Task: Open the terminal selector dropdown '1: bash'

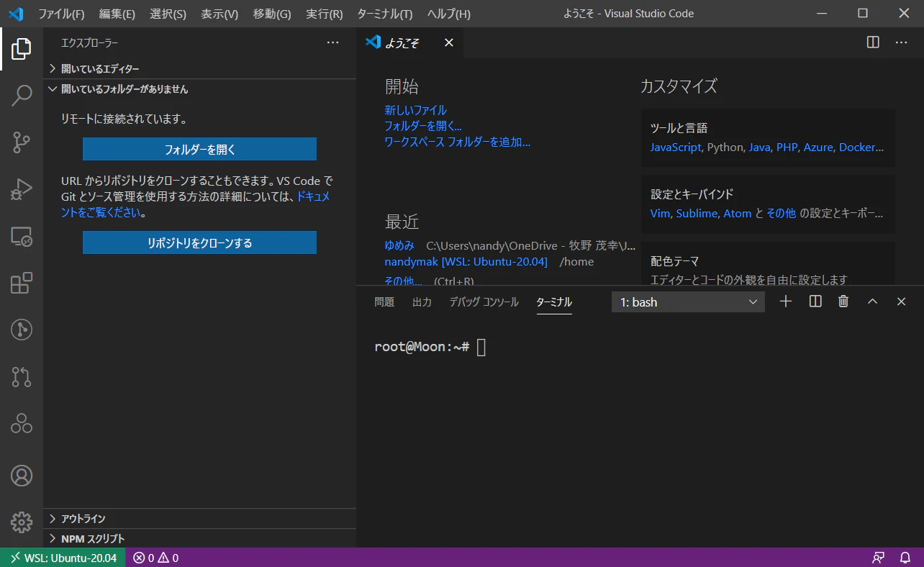Action: point(688,302)
